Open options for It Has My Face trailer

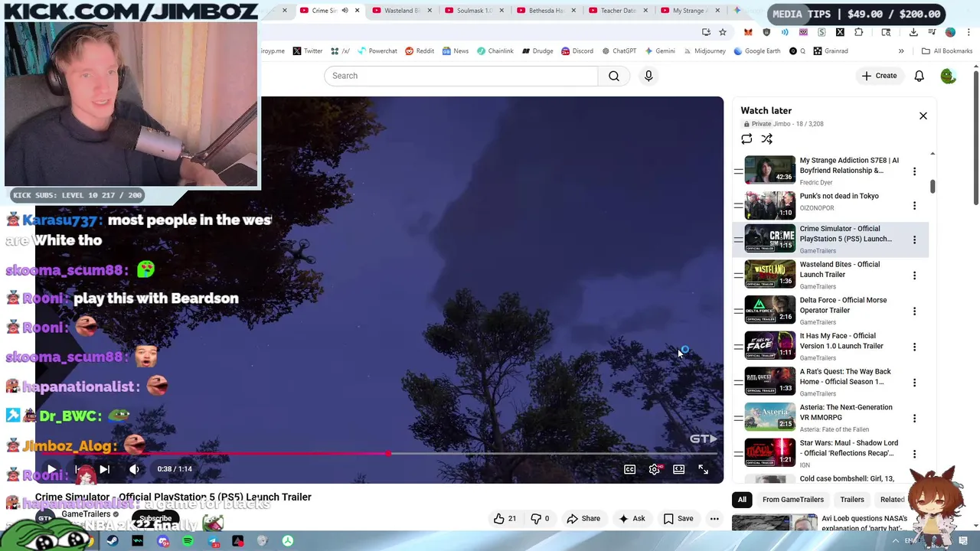point(914,347)
